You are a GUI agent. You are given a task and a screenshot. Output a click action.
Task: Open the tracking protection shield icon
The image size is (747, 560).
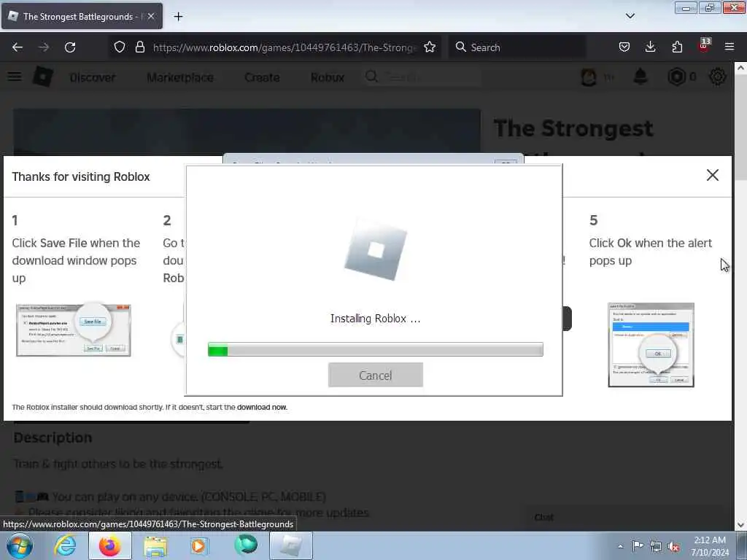pyautogui.click(x=120, y=47)
